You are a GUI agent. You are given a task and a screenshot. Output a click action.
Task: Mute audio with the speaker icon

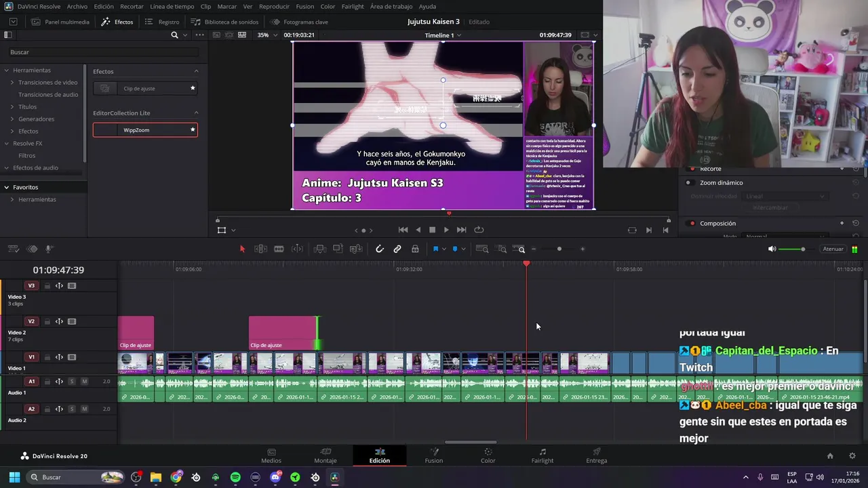772,249
